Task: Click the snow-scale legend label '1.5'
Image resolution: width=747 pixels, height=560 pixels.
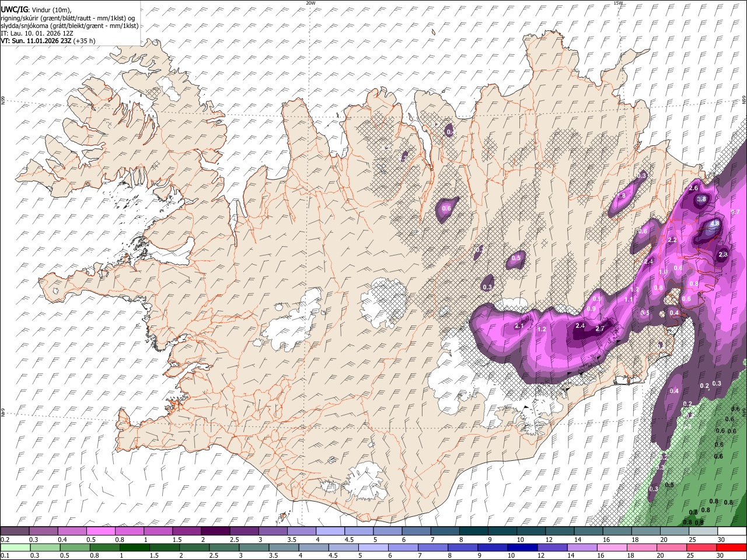Action: [x=177, y=540]
